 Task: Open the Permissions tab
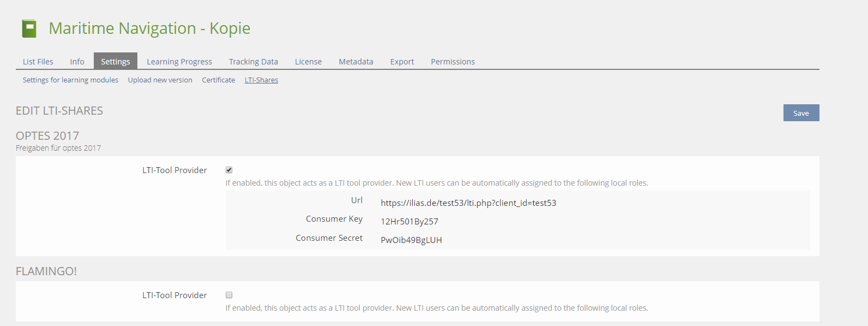453,62
